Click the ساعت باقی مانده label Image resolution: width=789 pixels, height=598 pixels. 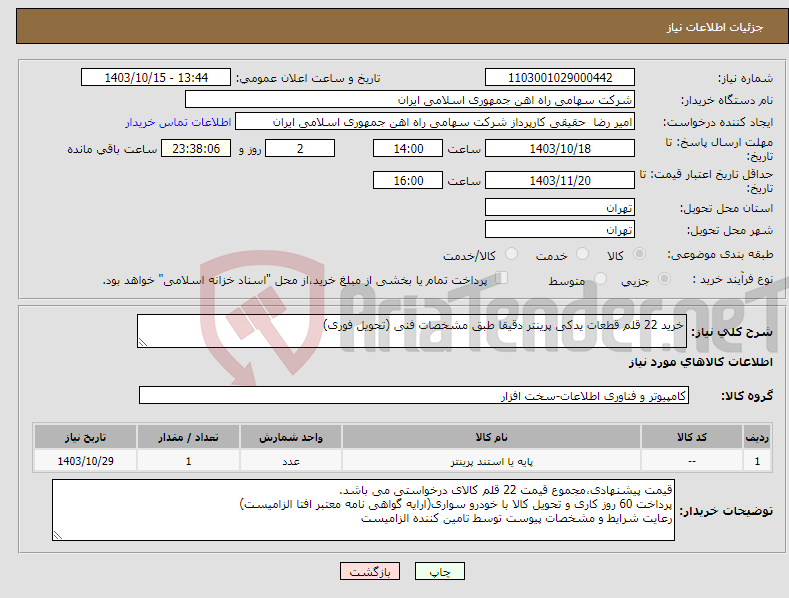(x=112, y=150)
